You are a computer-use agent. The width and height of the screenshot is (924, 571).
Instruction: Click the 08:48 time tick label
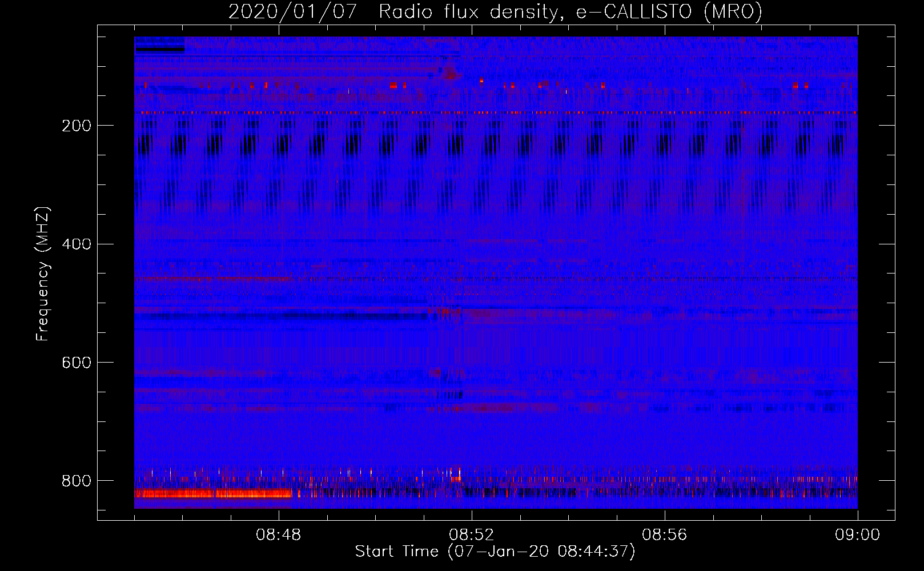278,535
